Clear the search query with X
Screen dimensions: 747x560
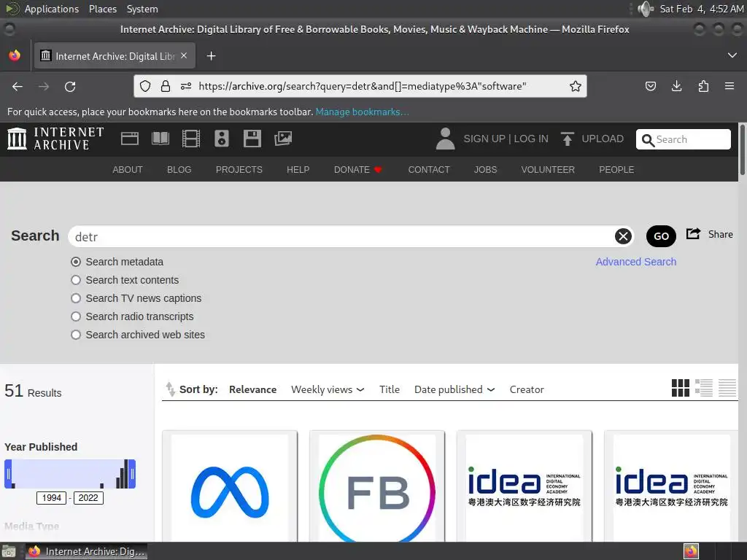(623, 236)
